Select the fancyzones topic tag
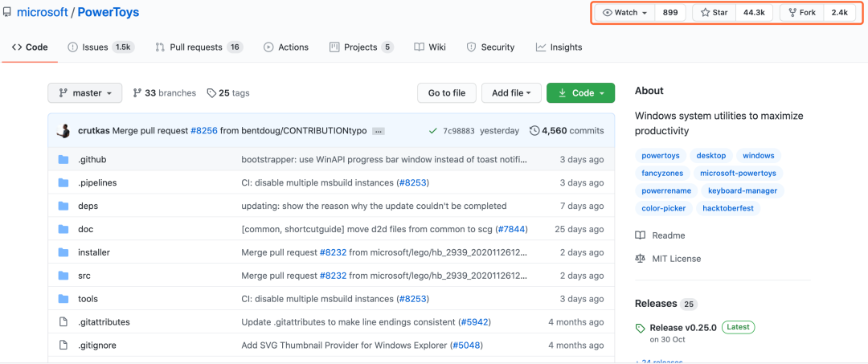The height and width of the screenshot is (364, 868). coord(662,173)
